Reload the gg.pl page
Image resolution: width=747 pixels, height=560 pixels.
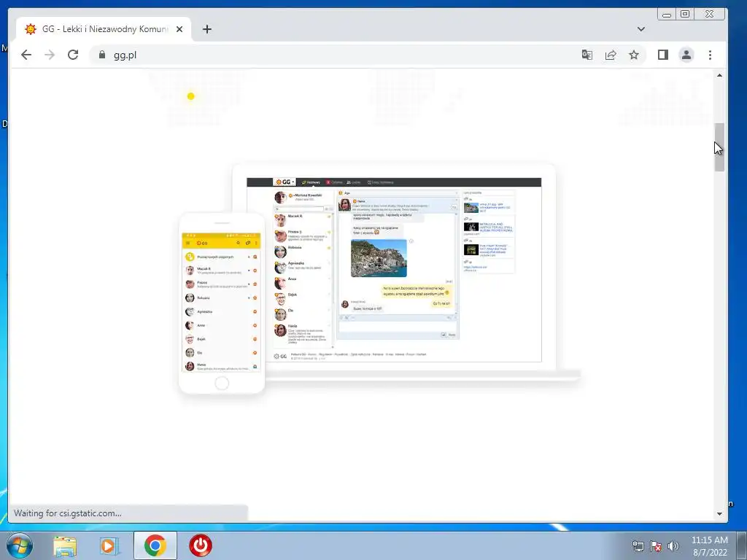tap(73, 55)
